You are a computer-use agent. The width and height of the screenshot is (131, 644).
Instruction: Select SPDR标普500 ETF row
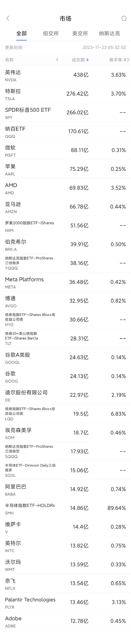pyautogui.click(x=65, y=112)
